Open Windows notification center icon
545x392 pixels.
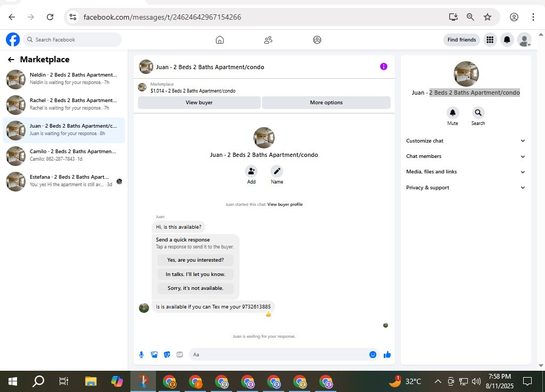click(x=527, y=381)
